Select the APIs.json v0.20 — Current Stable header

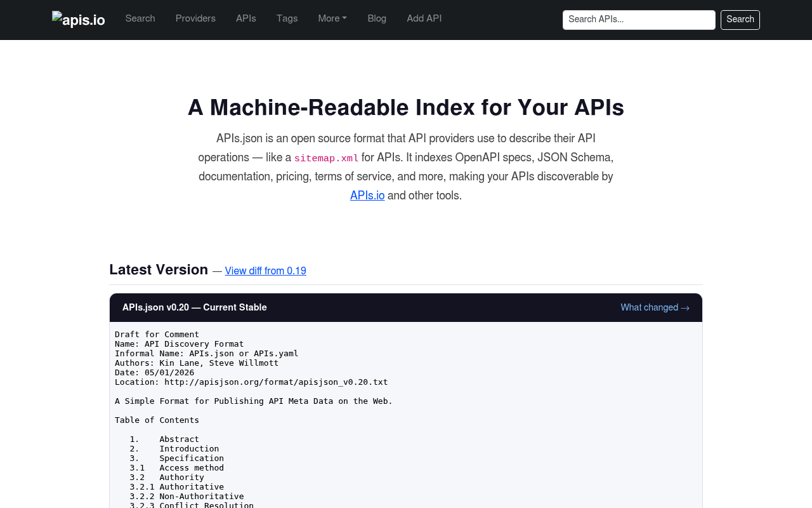pyautogui.click(x=195, y=308)
